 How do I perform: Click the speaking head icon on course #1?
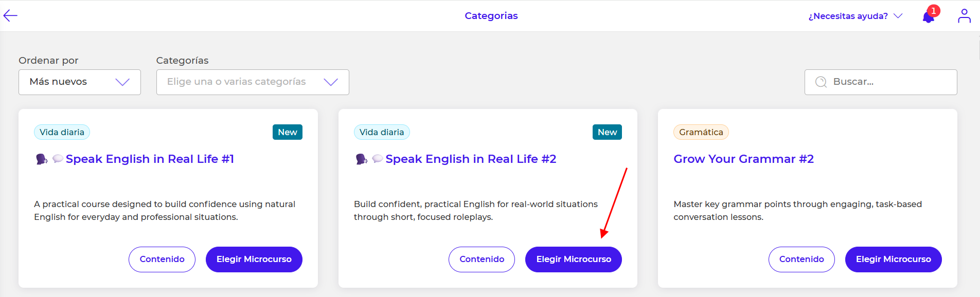(41, 159)
